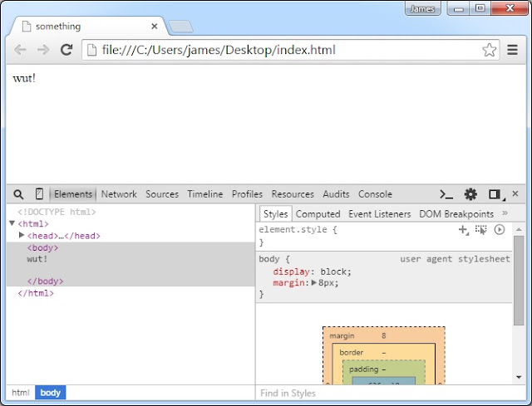
Task: Click the element.style rule text
Action: [298, 229]
